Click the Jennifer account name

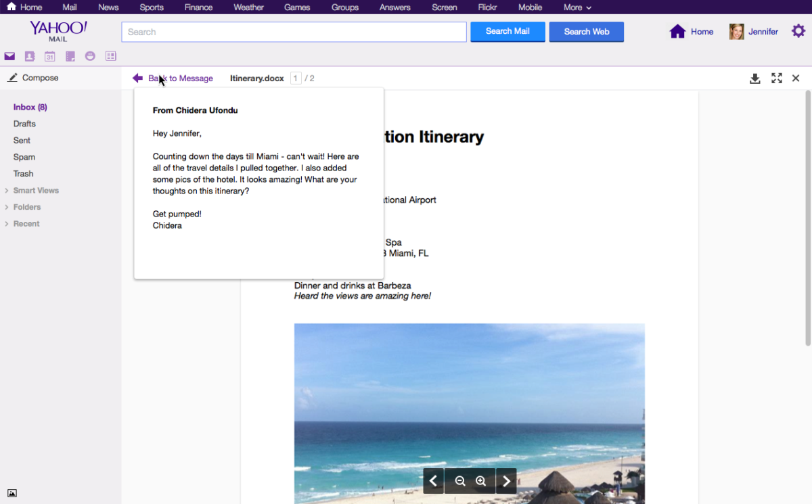pos(763,32)
